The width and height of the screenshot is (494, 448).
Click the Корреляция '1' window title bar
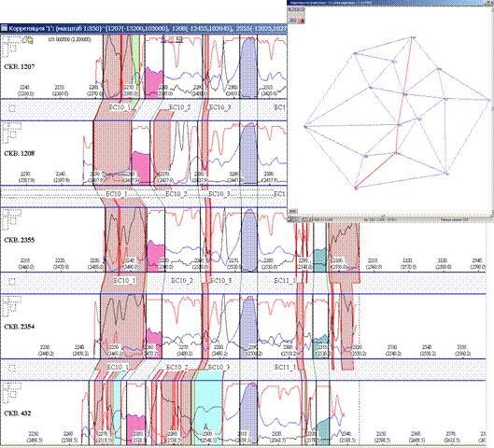[144, 28]
